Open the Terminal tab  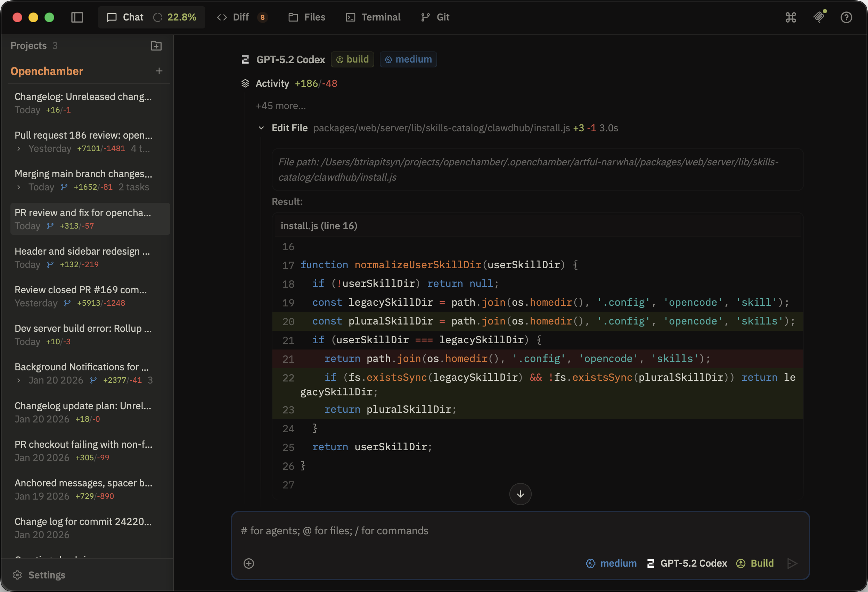click(x=373, y=17)
